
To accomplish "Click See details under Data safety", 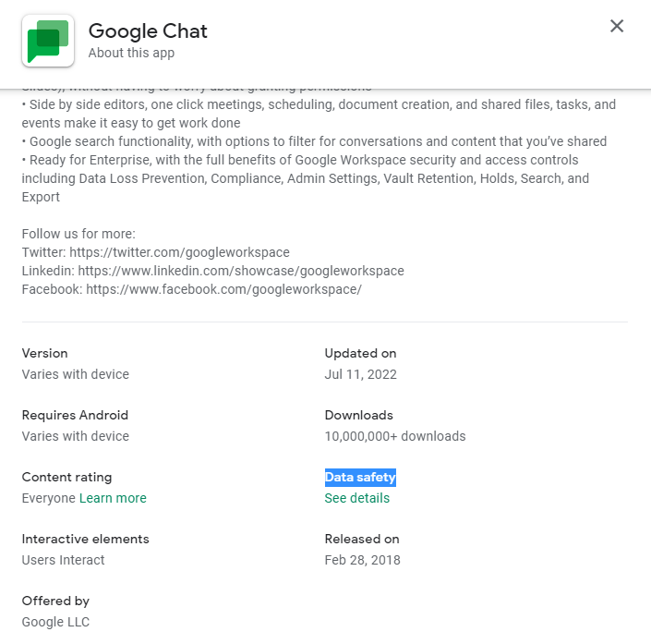I will coord(356,498).
